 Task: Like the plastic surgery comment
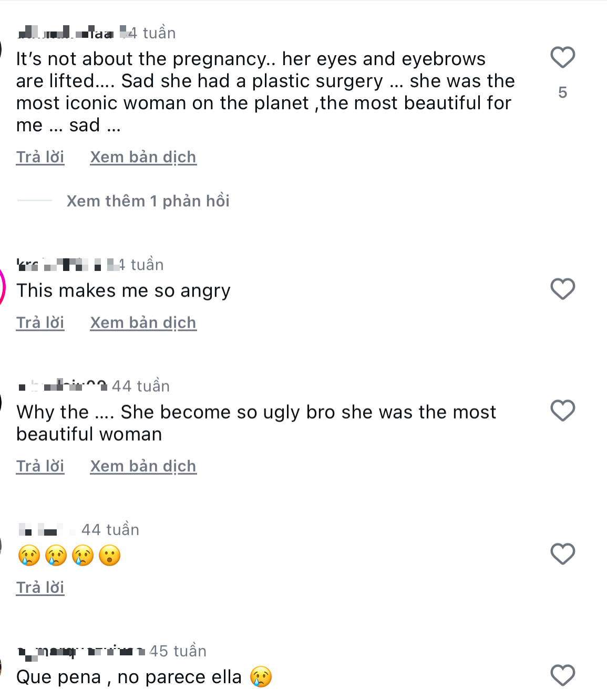click(562, 57)
